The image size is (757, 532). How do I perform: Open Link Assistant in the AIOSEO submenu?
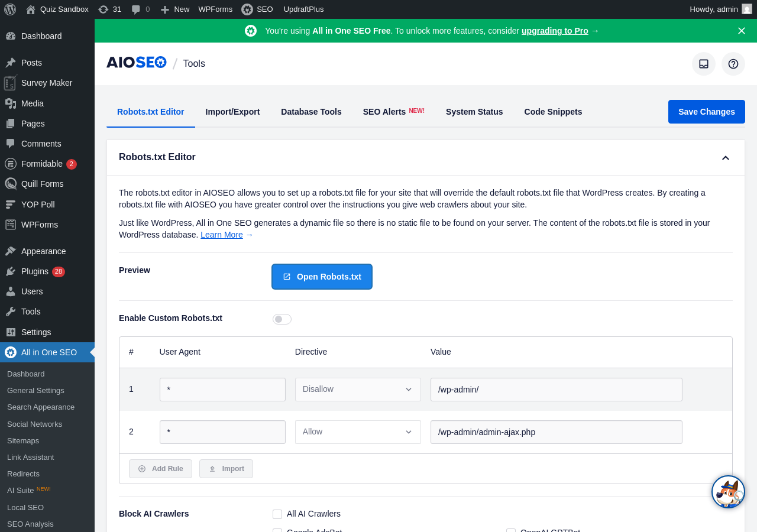tap(30, 458)
